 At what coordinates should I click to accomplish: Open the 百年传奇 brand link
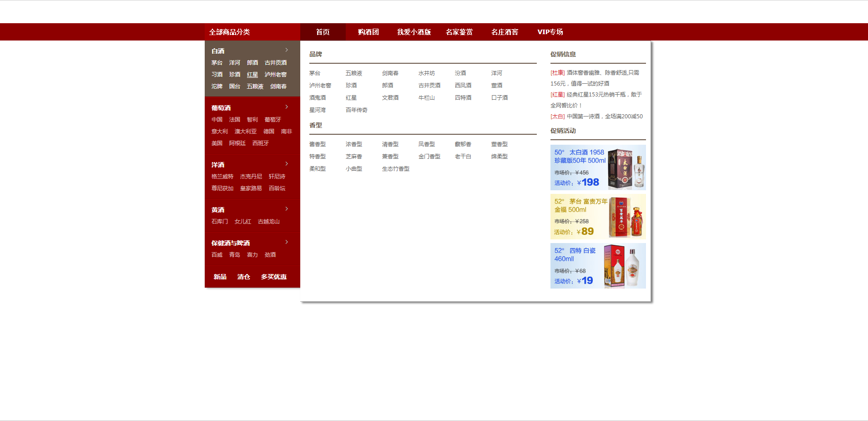(357, 110)
